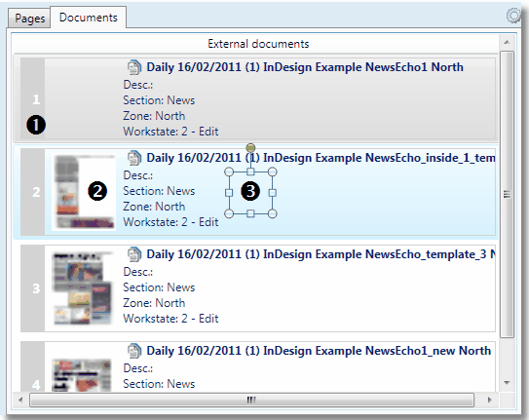Click horizontal scrollbar left arrow
The image size is (529, 420).
[20, 401]
